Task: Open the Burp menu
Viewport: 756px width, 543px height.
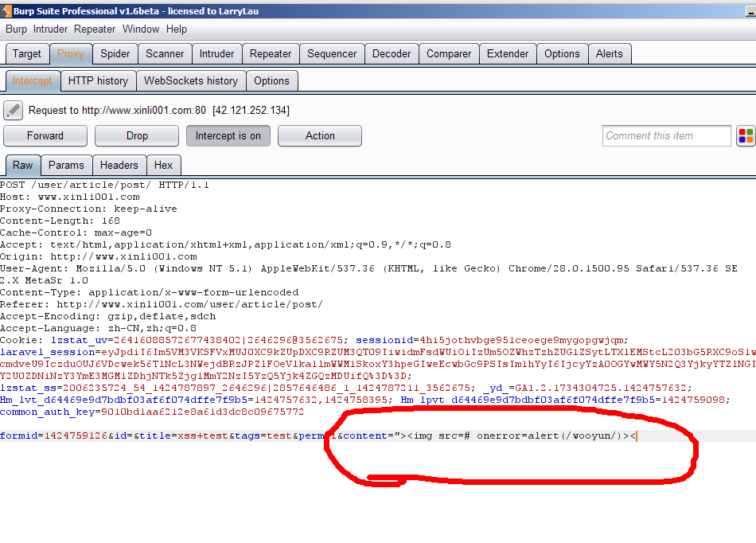Action: (x=17, y=29)
